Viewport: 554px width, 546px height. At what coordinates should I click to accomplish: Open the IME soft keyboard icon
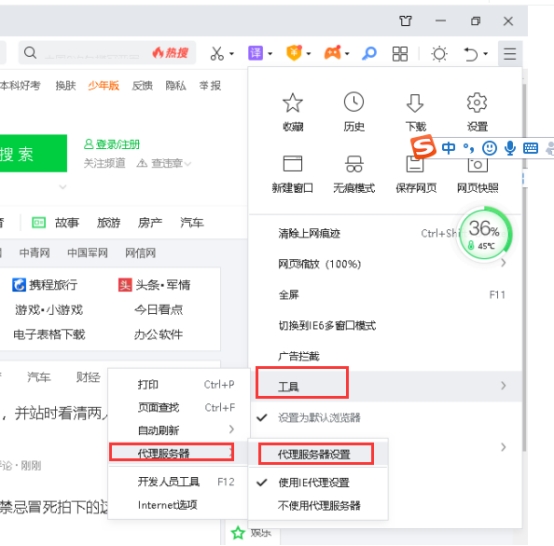coord(530,148)
